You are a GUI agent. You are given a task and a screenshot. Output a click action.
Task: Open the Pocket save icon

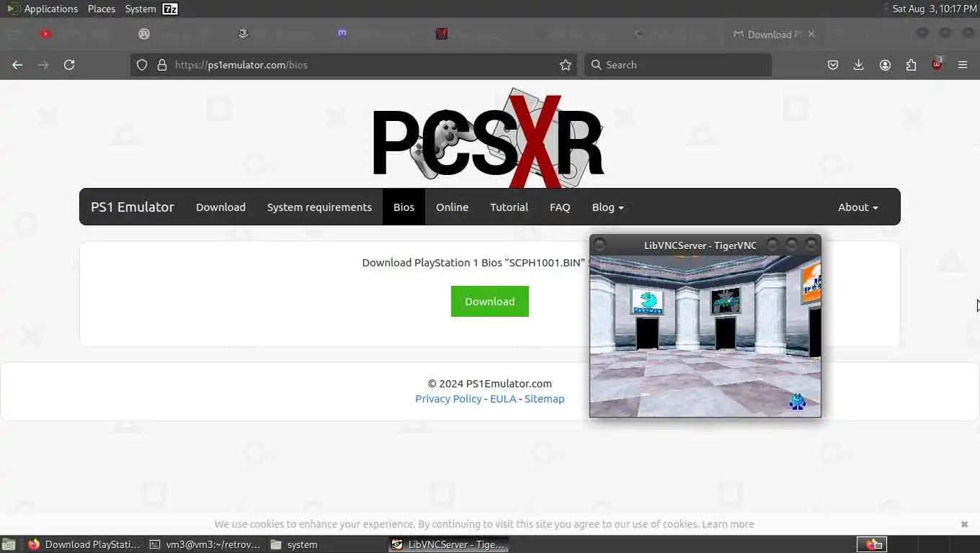coord(833,65)
